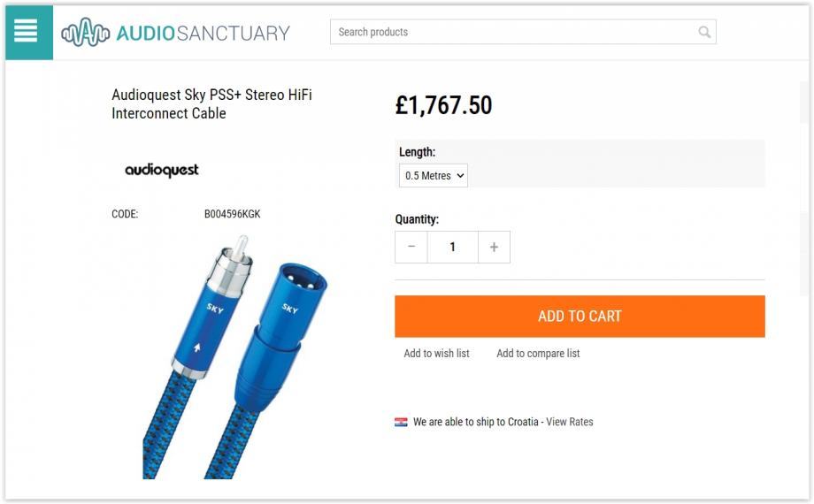Viewport: 814px width, 504px height.
Task: Focus the Search products field
Action: point(513,32)
